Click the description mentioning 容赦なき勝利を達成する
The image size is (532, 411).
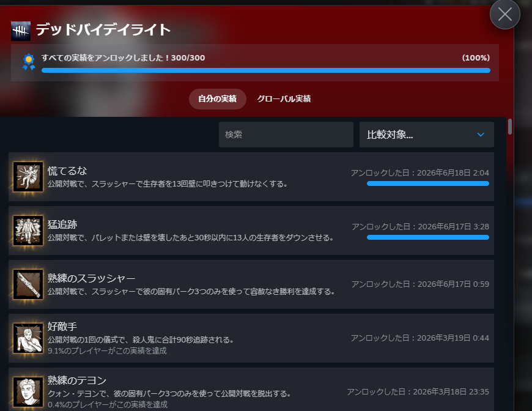(x=191, y=292)
